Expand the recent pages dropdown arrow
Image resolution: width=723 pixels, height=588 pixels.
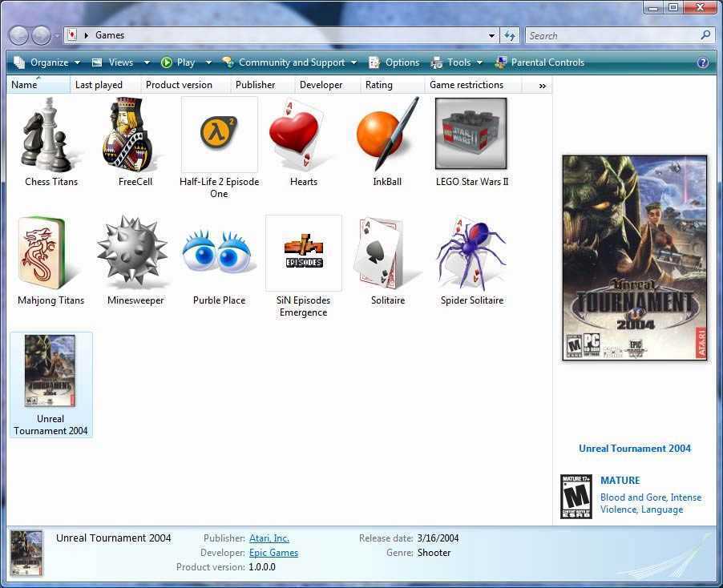tap(56, 35)
